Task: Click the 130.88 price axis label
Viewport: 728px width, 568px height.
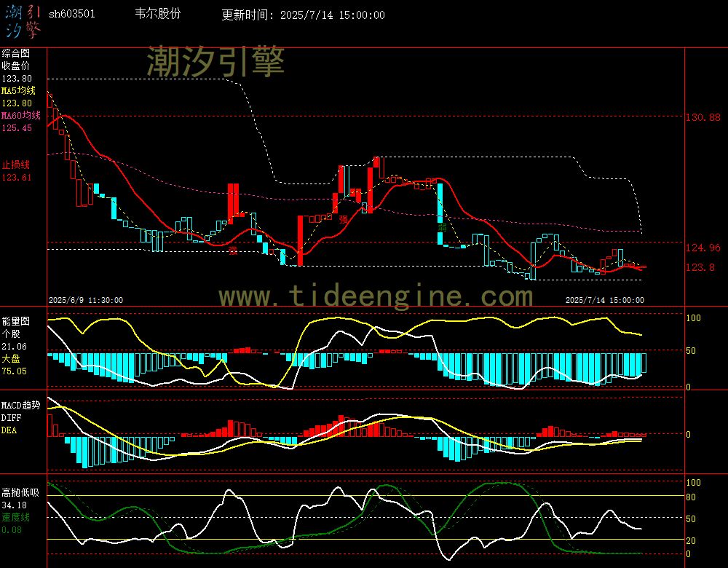Action: click(x=703, y=117)
